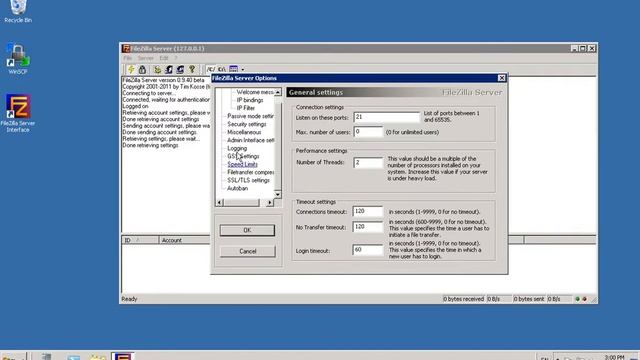Click the 'Logged on' log line
Viewport: 640px width, 360px height.
click(x=135, y=106)
